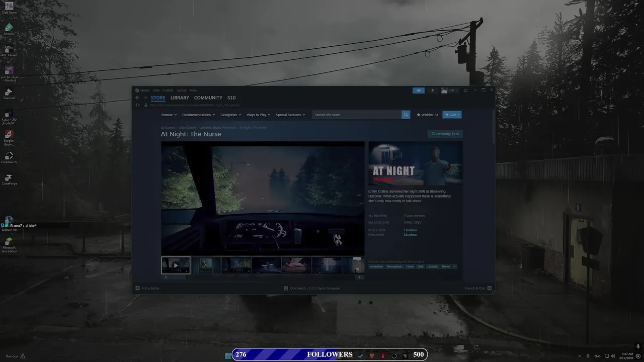Screen dimensions: 644x362
Task: Open Stremio desktop shortcut
Action: 9,29
